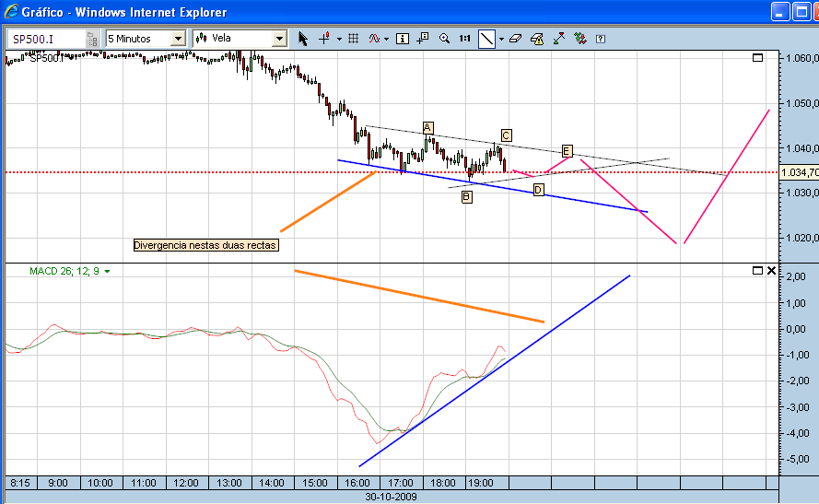Expand the line tool options arrow
The width and height of the screenshot is (819, 504).
click(501, 39)
